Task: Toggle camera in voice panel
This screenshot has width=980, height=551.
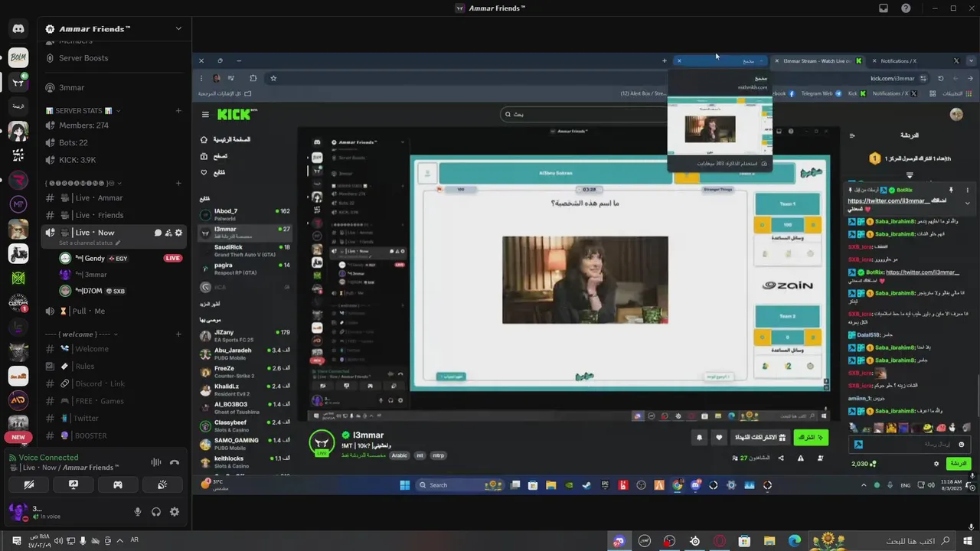Action: [29, 484]
